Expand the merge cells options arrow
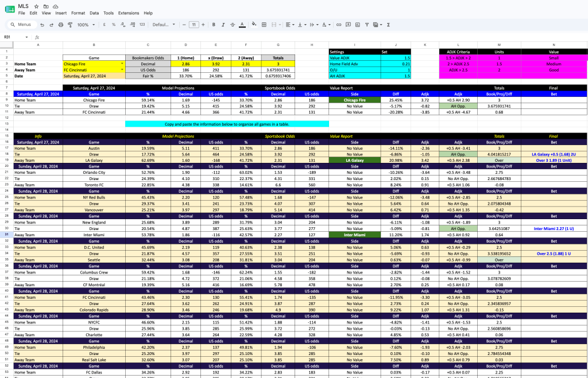The image size is (588, 378). (x=280, y=25)
